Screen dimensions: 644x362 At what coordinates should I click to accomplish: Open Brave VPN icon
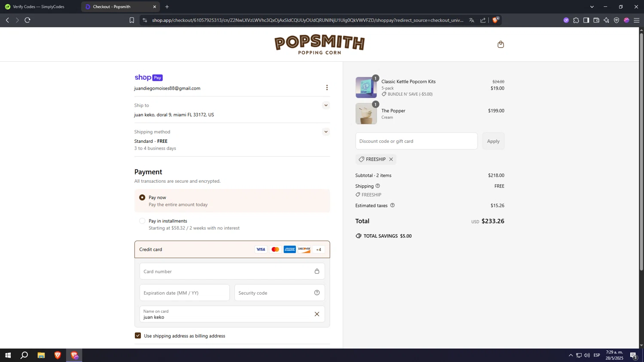(x=617, y=20)
